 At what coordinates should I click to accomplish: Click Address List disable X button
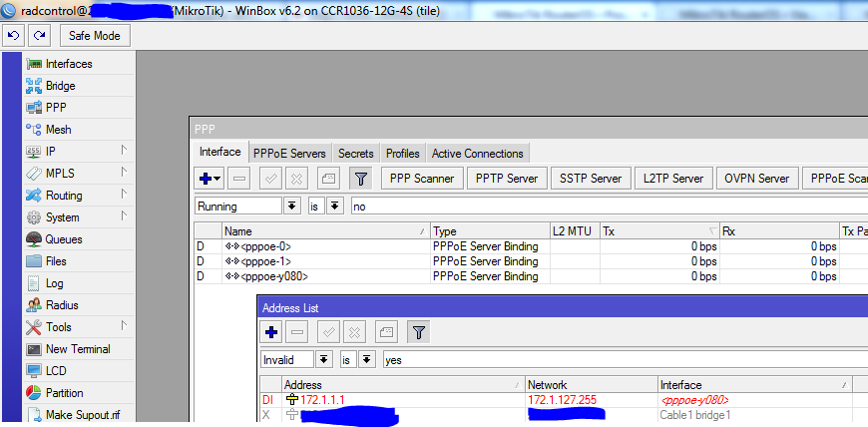click(x=354, y=332)
